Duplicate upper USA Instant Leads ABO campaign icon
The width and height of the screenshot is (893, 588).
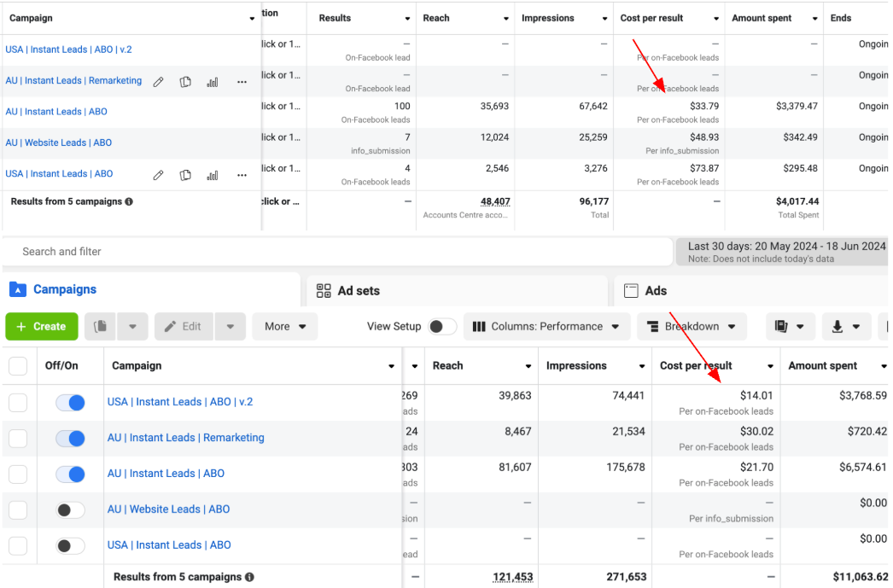[185, 175]
